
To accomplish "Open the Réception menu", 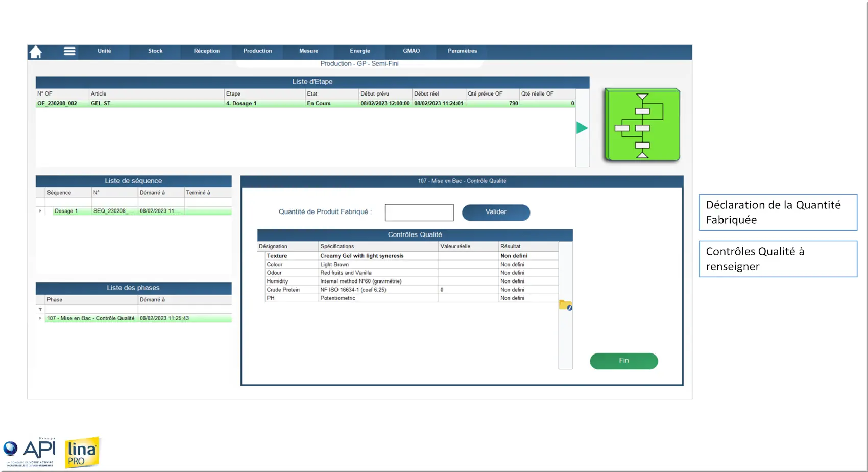I will tap(207, 51).
